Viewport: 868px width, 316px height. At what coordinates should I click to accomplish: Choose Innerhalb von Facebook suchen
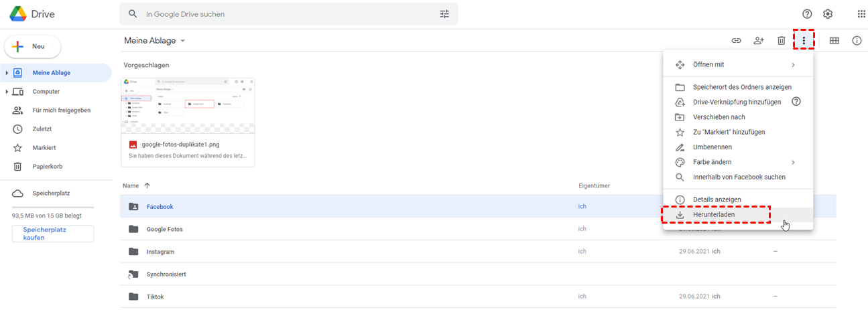[x=738, y=177]
